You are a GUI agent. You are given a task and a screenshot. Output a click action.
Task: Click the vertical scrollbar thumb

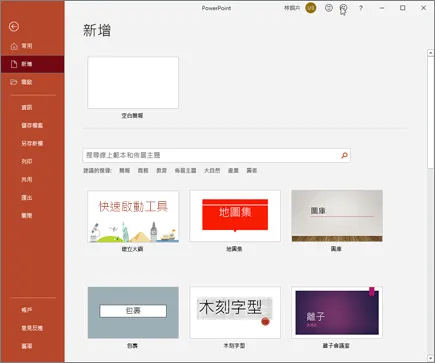click(x=430, y=112)
